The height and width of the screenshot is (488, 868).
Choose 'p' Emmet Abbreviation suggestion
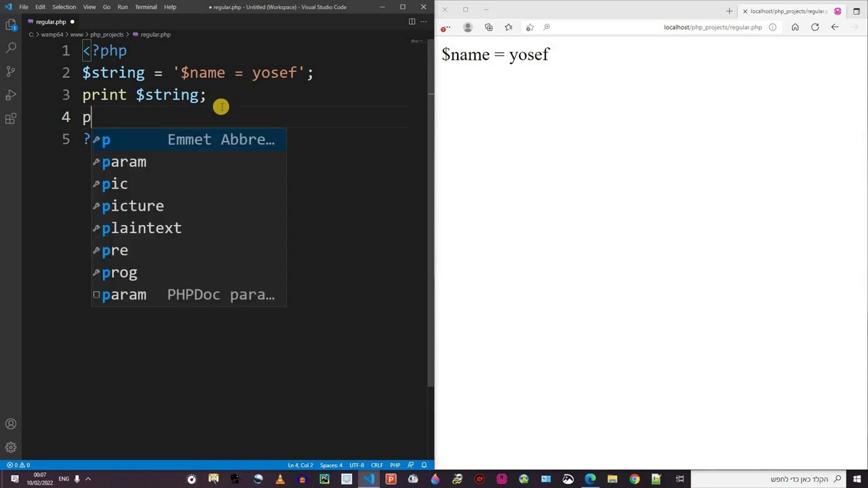click(189, 140)
